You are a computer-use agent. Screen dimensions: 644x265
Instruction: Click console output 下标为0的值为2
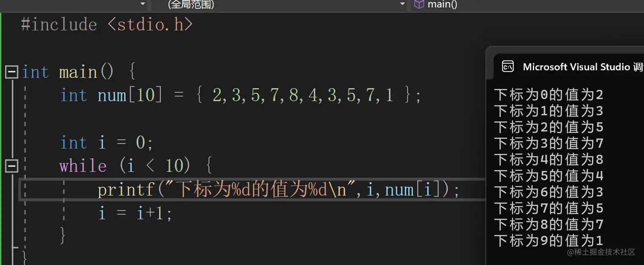[x=549, y=95]
